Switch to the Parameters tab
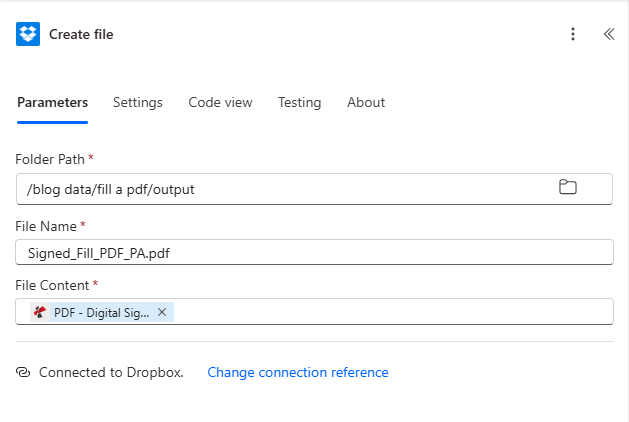 click(x=52, y=102)
